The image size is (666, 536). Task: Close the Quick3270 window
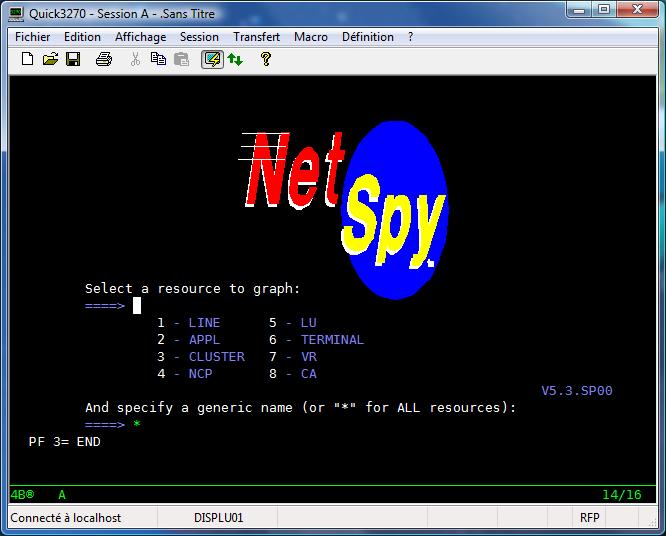(x=638, y=10)
